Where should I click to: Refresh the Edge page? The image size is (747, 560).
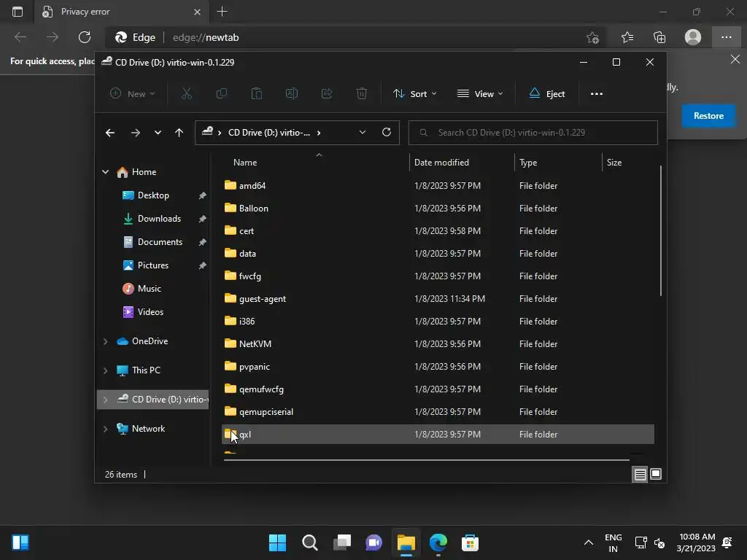click(x=85, y=37)
